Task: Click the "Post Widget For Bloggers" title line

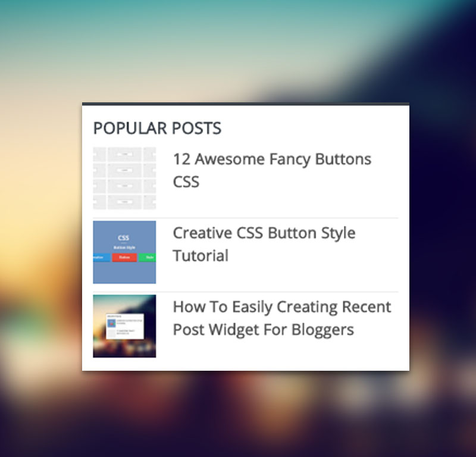Action: (x=263, y=330)
